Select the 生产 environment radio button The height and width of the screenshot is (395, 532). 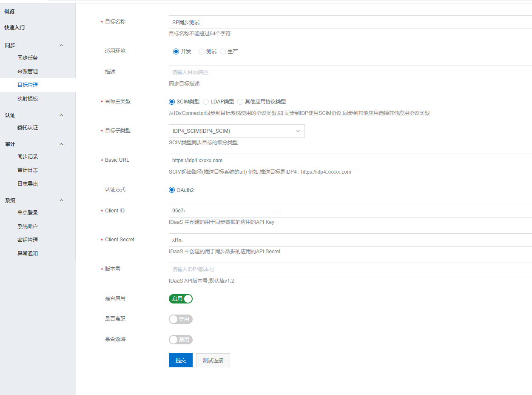(x=223, y=52)
